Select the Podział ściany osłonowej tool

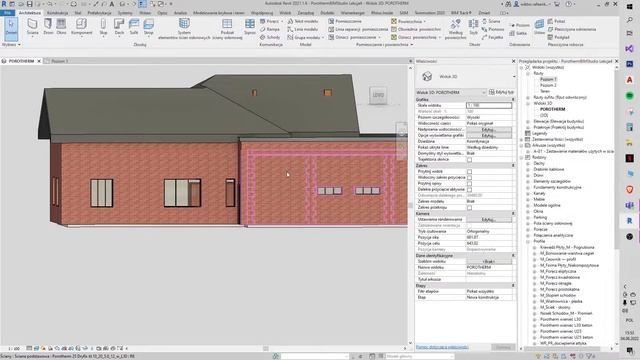pos(227,29)
